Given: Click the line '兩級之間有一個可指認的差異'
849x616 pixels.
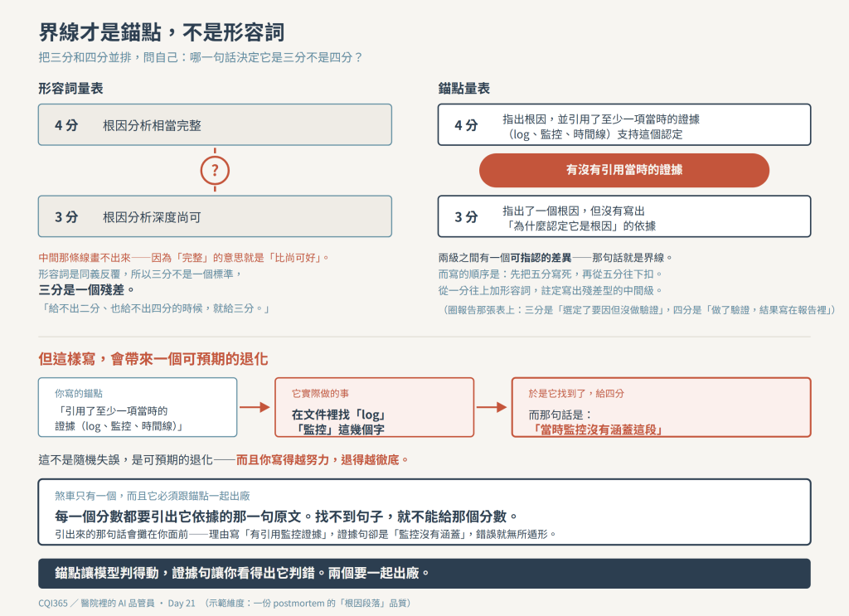Looking at the screenshot, I should tap(555, 258).
